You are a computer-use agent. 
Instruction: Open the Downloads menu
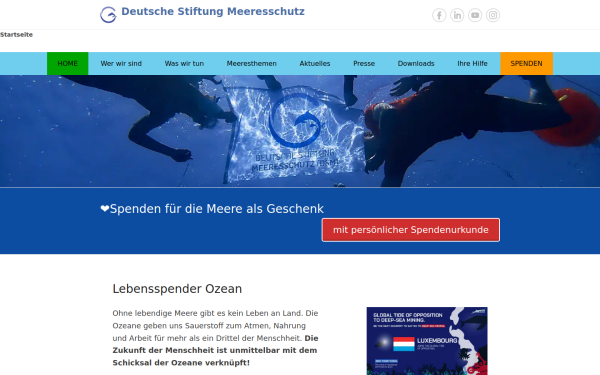pyautogui.click(x=416, y=64)
